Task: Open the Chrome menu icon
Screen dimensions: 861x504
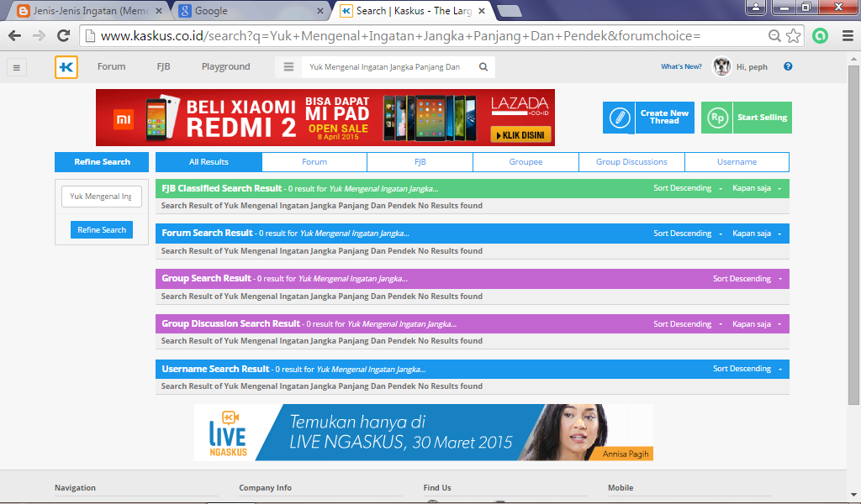Action: point(848,36)
